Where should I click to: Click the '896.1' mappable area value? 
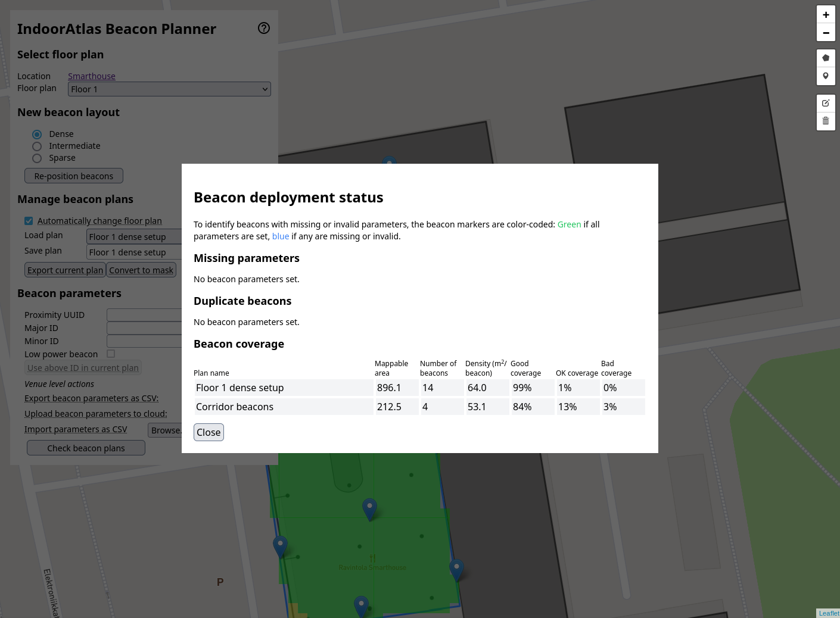tap(397, 388)
